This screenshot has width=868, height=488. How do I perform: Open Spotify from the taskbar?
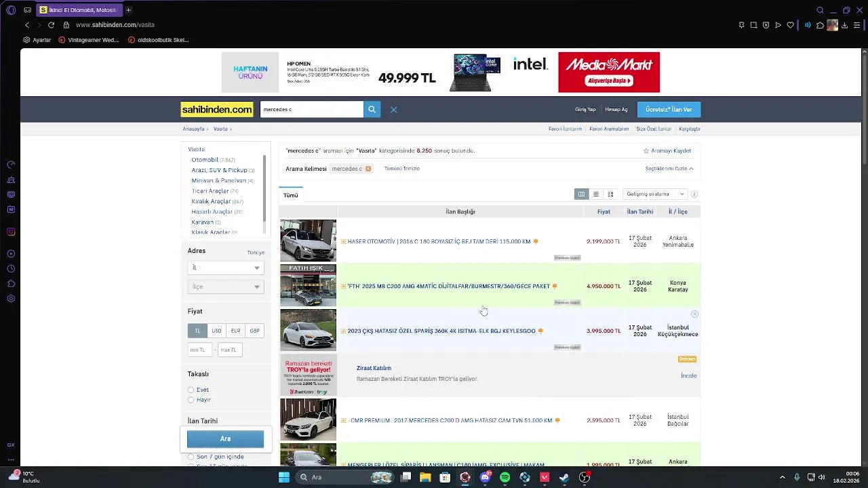[505, 477]
